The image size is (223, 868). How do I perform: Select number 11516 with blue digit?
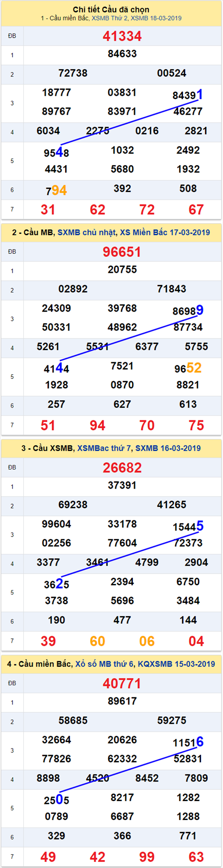(188, 742)
